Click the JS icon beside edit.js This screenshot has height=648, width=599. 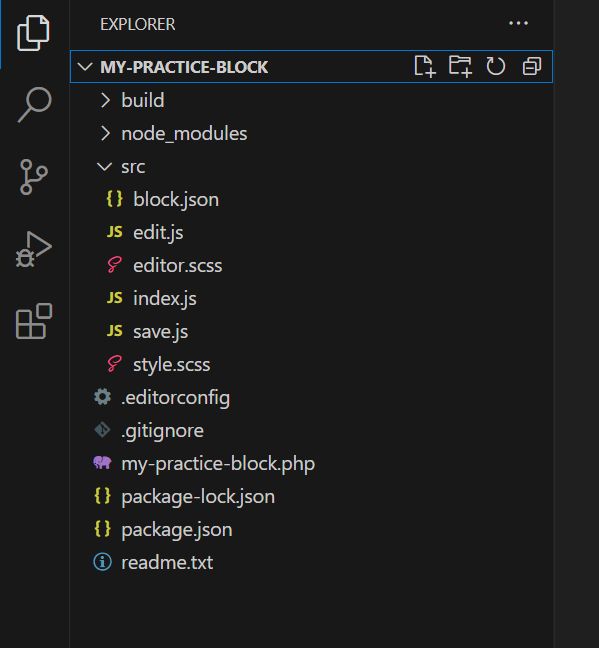(x=115, y=232)
